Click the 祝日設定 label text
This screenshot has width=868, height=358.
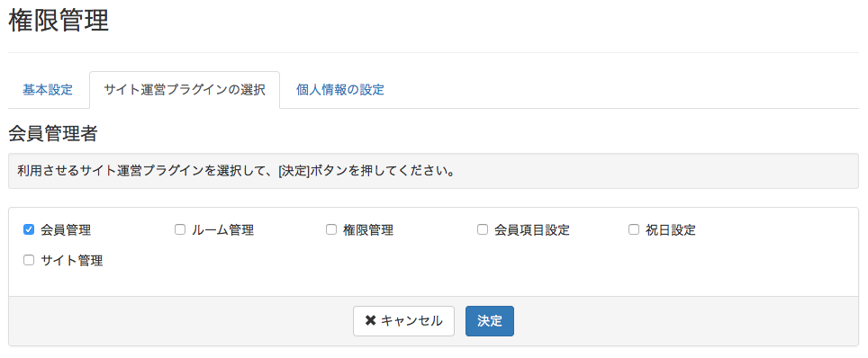[671, 230]
